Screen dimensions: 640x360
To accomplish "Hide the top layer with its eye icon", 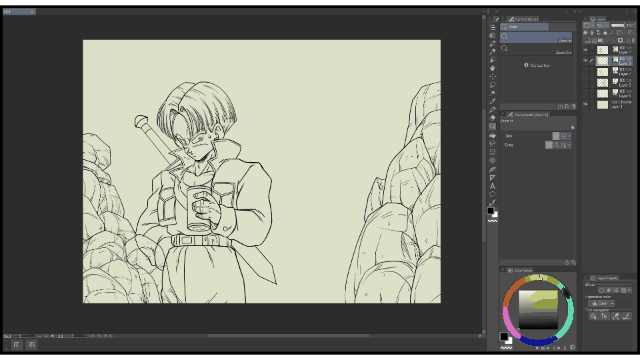I will pyautogui.click(x=586, y=50).
